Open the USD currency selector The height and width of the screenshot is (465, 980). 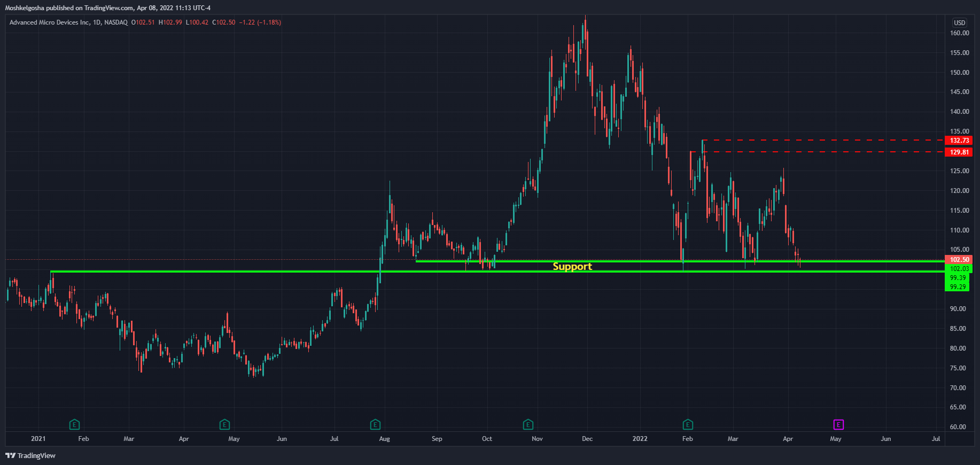coord(960,22)
